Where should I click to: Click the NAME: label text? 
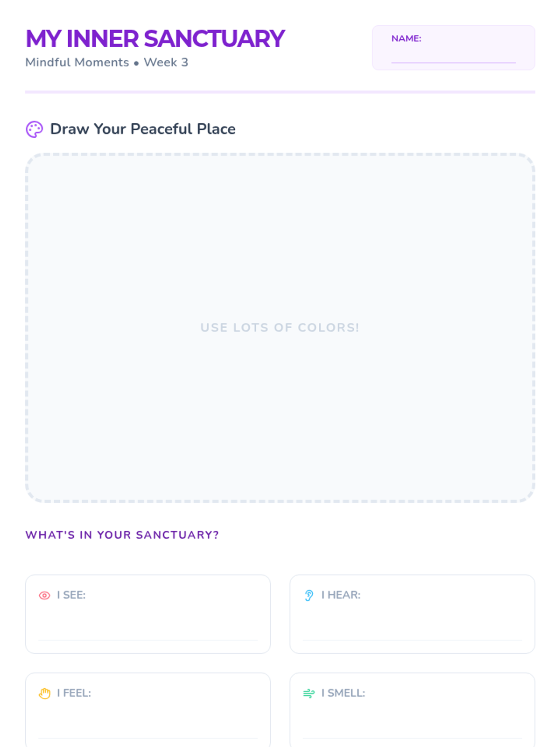406,39
